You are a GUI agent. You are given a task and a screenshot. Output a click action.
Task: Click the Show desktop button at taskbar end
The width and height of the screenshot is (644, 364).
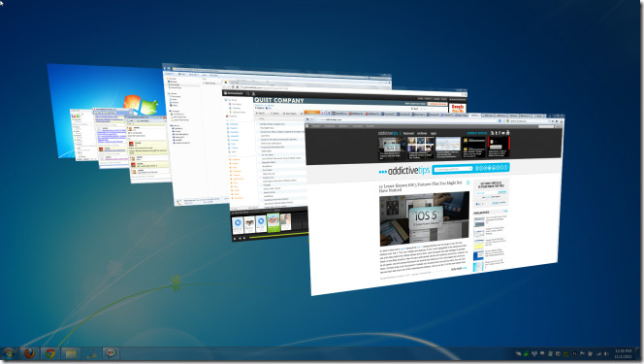[637, 353]
